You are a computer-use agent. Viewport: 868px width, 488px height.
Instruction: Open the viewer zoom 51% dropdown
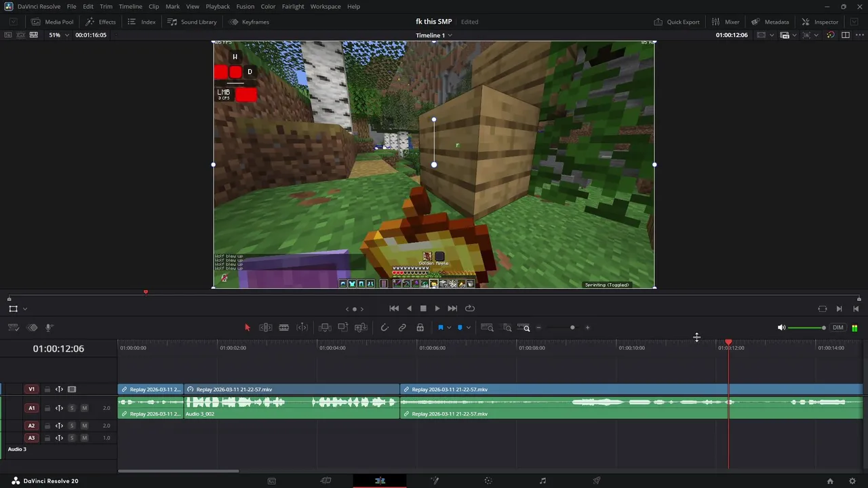[x=59, y=35]
